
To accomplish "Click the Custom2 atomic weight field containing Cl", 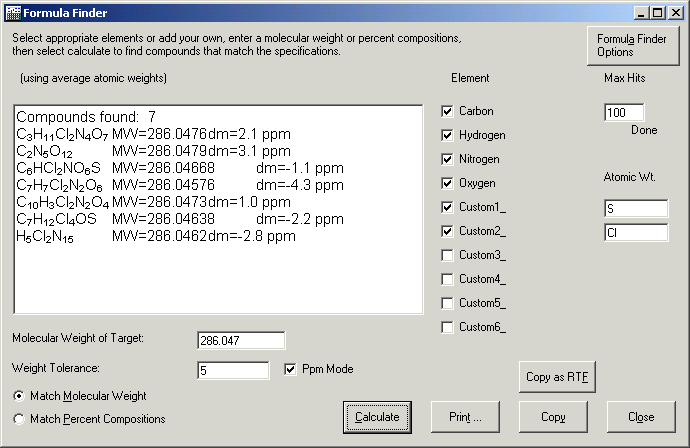I will [636, 232].
